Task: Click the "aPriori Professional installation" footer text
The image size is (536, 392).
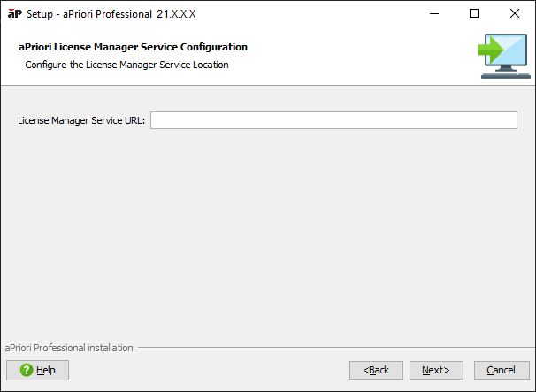Action: [69, 348]
